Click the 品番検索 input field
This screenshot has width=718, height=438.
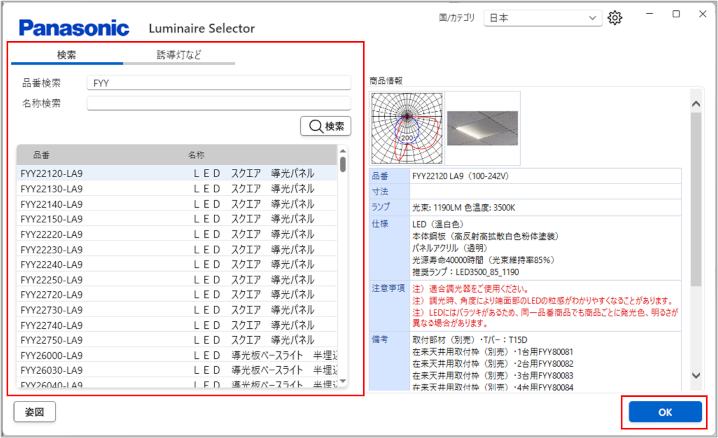point(219,83)
